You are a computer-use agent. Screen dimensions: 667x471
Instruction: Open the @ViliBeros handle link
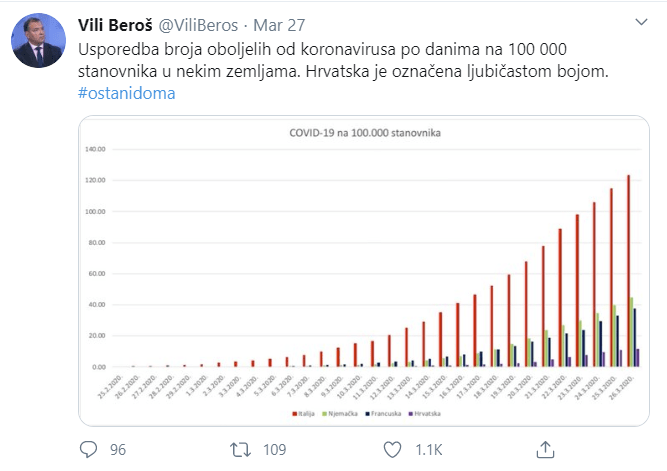click(x=198, y=25)
